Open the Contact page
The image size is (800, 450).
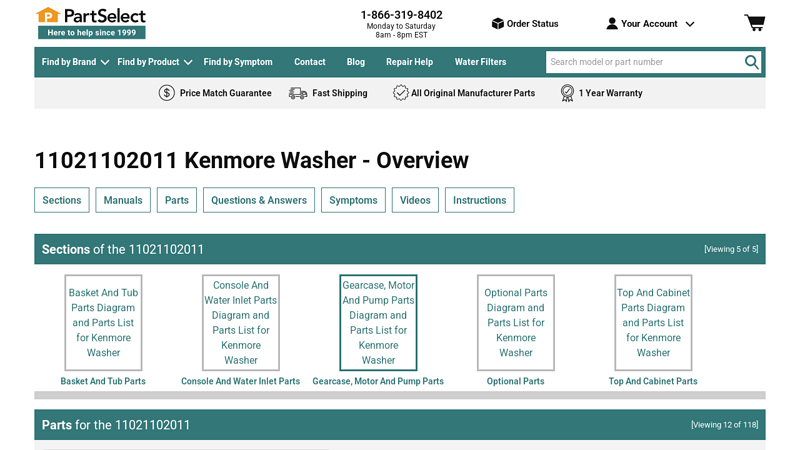(310, 62)
